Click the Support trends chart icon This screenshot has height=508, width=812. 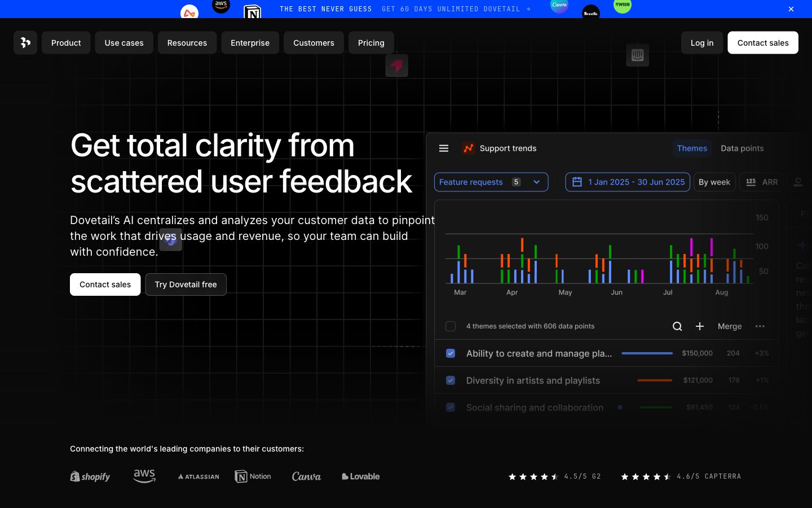point(468,148)
